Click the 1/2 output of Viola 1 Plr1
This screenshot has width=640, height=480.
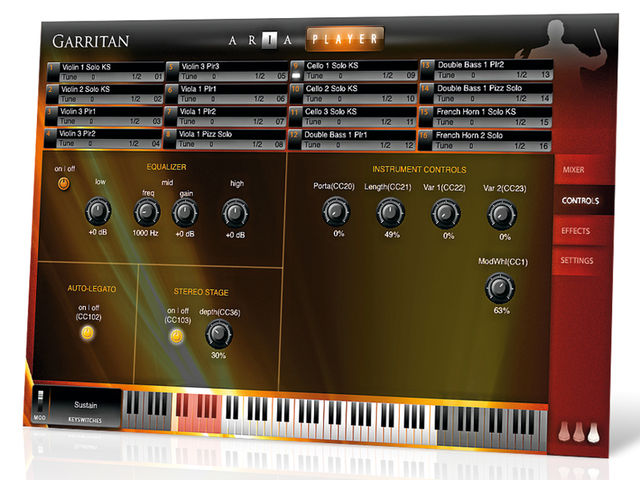tap(259, 99)
